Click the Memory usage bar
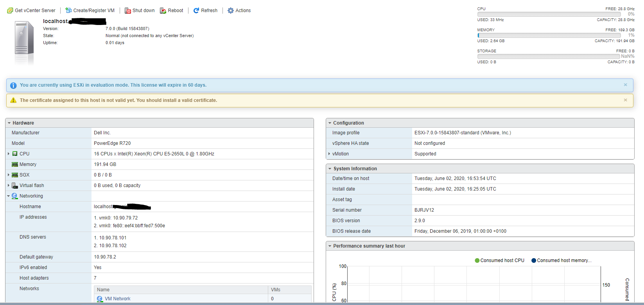The height and width of the screenshot is (305, 644). (549, 35)
